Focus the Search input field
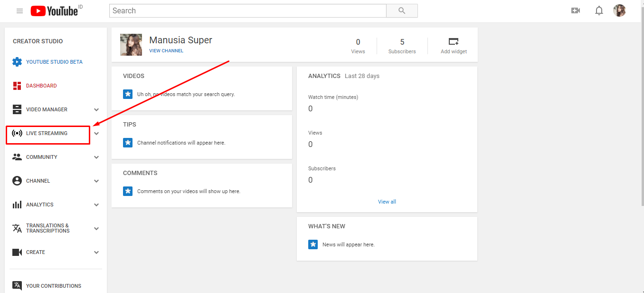This screenshot has width=644, height=293. tap(247, 10)
